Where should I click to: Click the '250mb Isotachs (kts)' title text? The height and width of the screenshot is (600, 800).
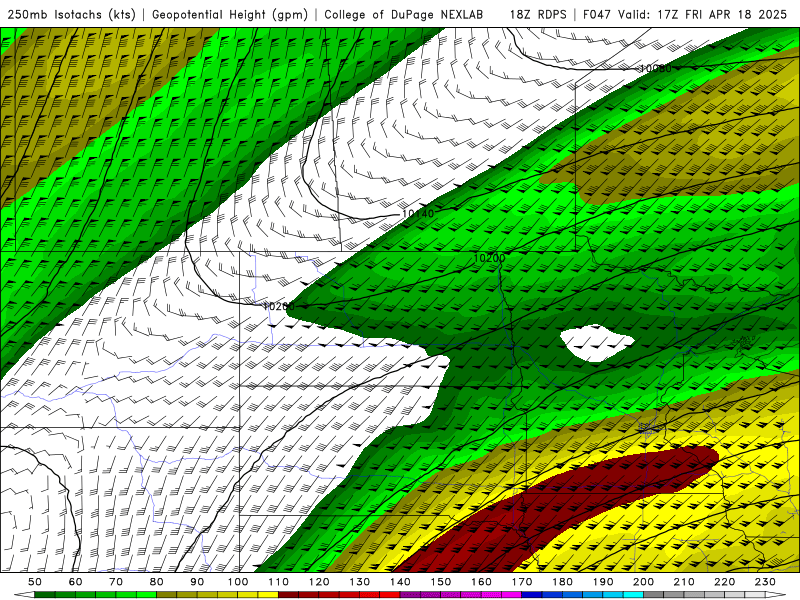point(71,14)
